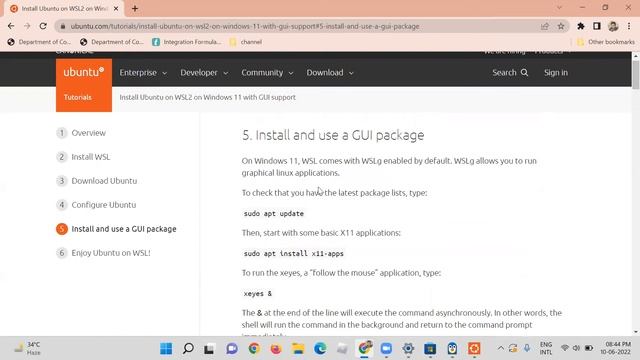Open site Search
The height and width of the screenshot is (360, 640).
510,73
